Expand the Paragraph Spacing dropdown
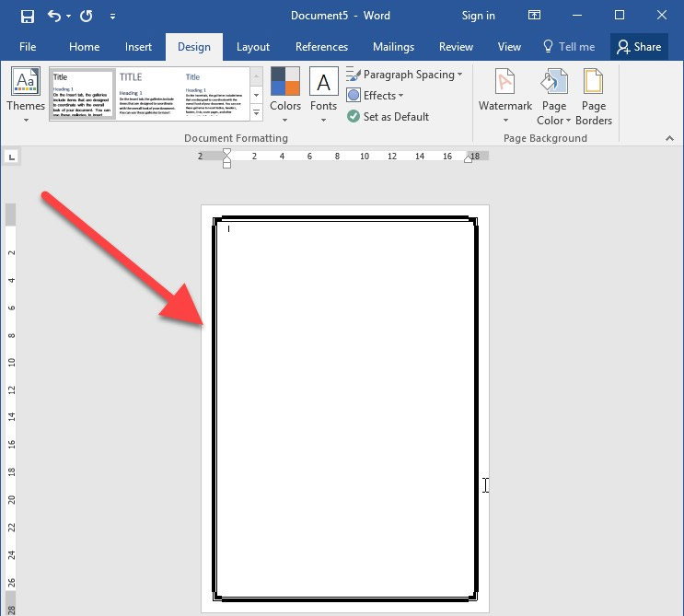 (x=404, y=75)
